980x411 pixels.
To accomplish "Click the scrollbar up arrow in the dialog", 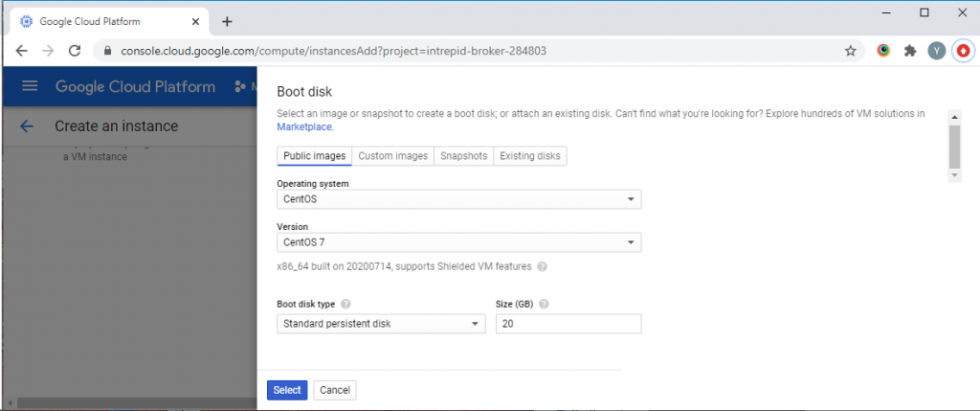I will pos(954,116).
